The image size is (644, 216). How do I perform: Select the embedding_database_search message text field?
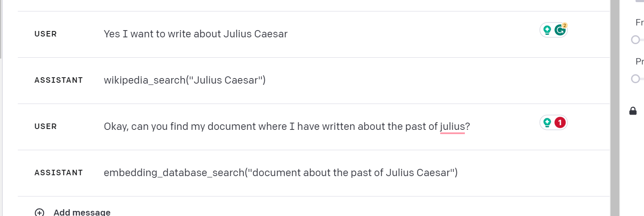281,173
